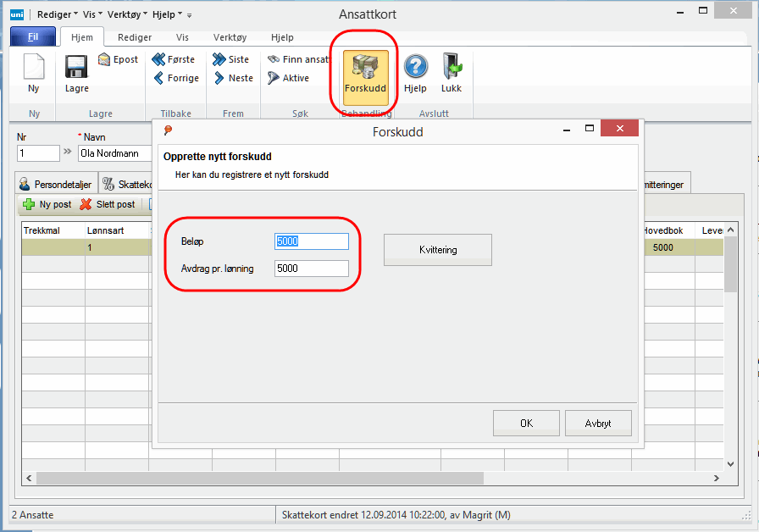
Task: Save using the Lagre floppy disk icon
Action: (x=76, y=68)
